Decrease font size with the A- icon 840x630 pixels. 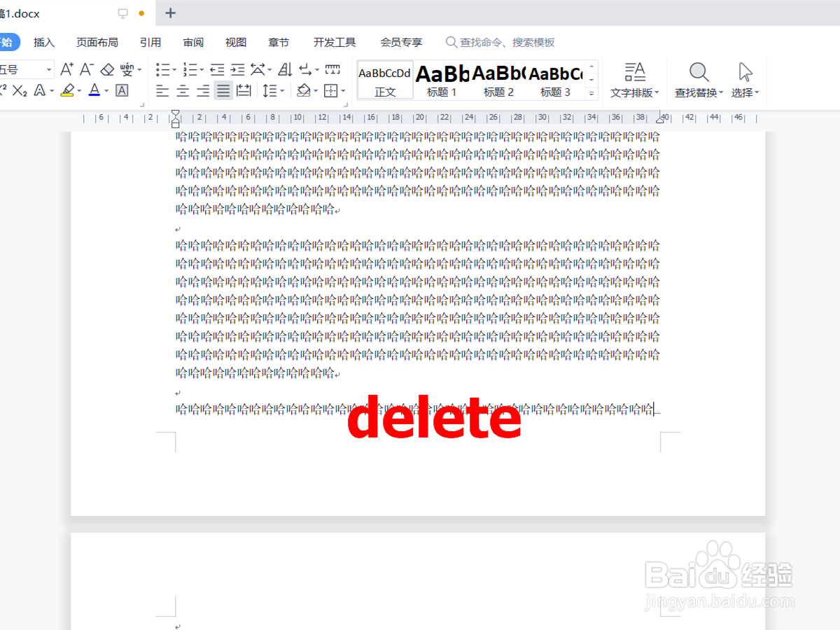[x=87, y=69]
